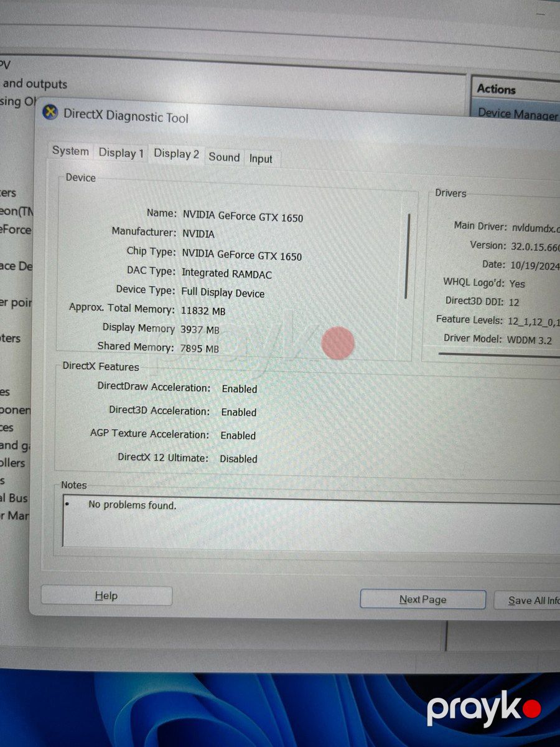This screenshot has height=747, width=560.
Task: Click the Manufacturer value NVIDIA
Action: click(198, 234)
